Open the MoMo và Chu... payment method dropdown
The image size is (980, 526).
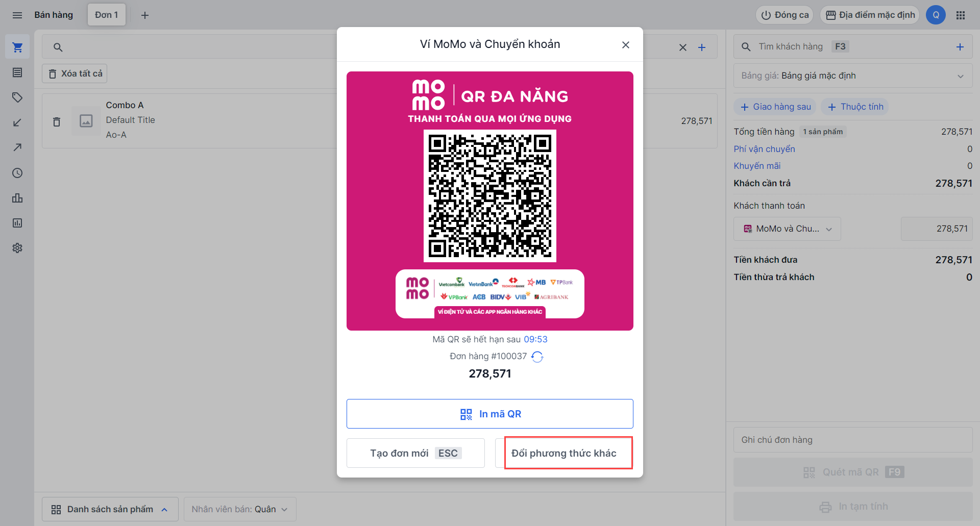(788, 229)
